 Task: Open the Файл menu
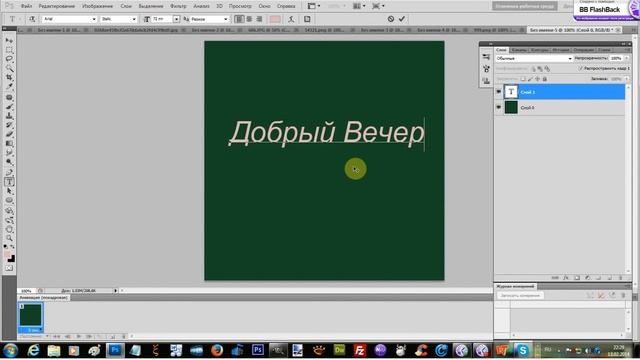click(26, 6)
